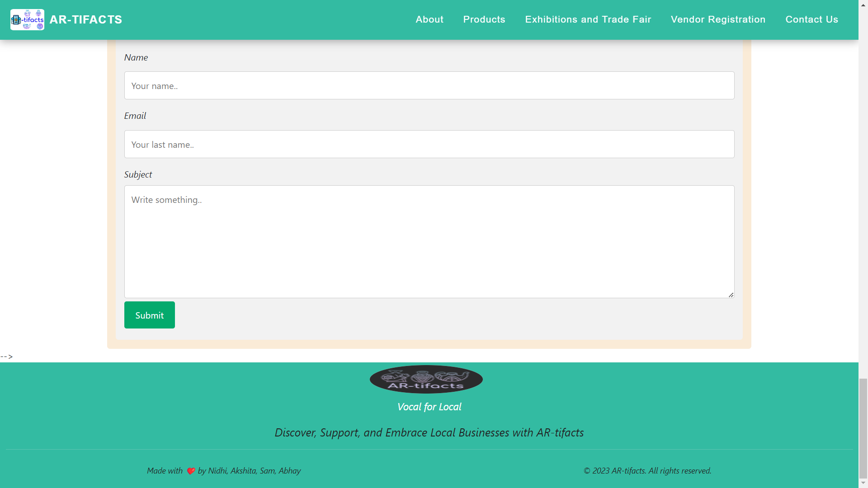
Task: Click the red heart icon in footer
Action: pos(191,471)
